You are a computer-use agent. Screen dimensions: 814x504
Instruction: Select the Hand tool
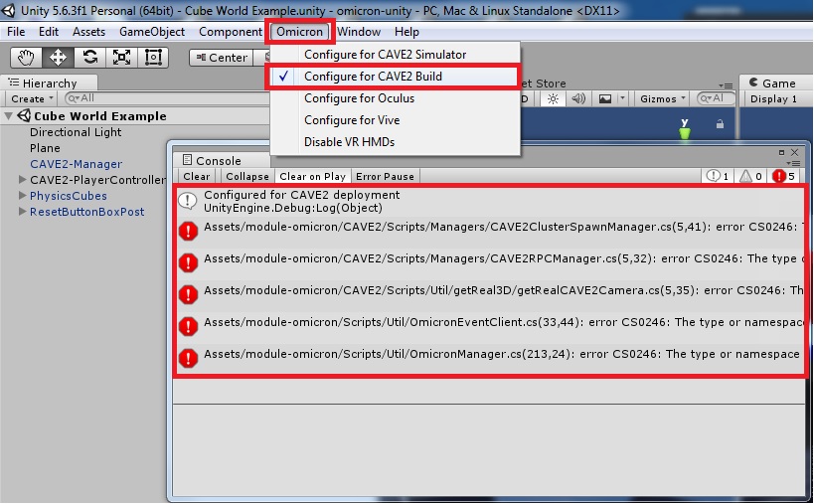coord(26,57)
